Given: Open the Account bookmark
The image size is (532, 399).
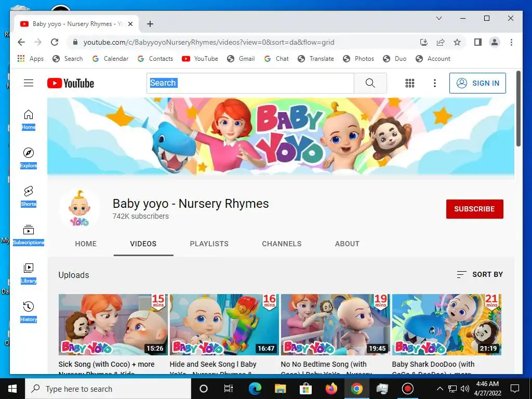Looking at the screenshot, I should tap(433, 59).
